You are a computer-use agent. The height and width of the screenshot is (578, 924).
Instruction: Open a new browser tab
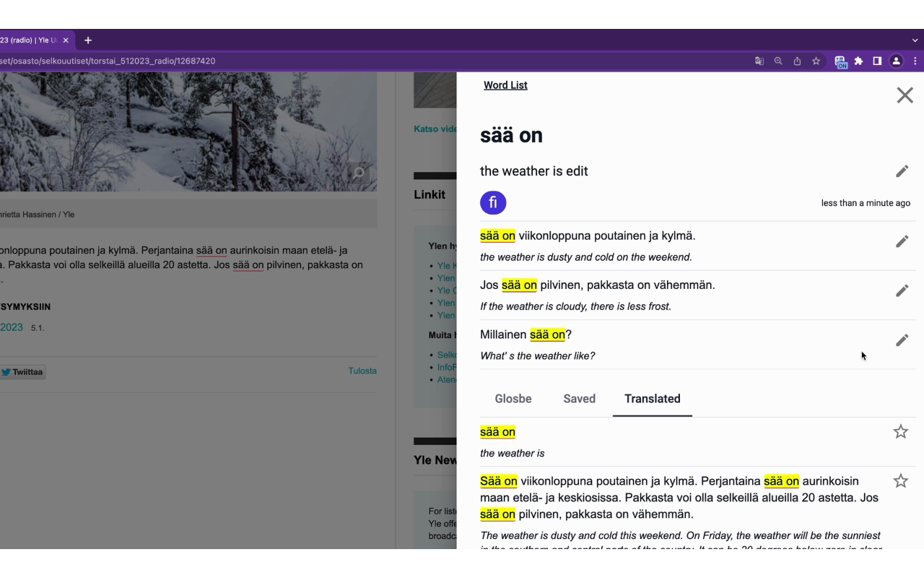pos(88,40)
